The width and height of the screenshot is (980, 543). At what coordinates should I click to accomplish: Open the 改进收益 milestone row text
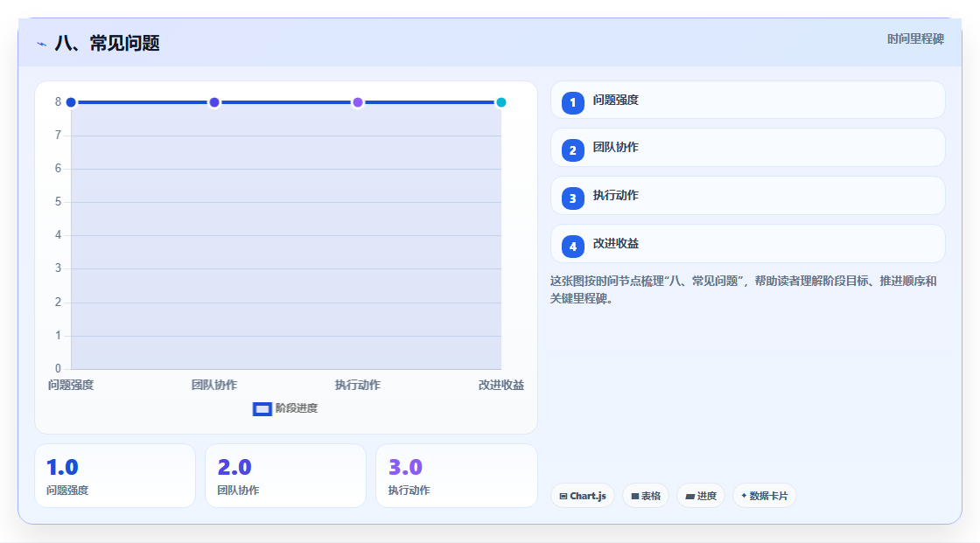[616, 244]
